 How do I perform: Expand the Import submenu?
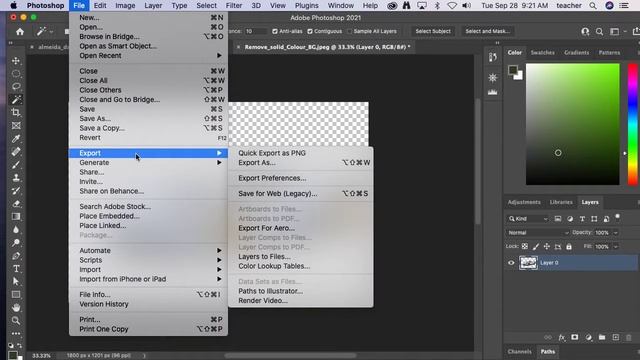pyautogui.click(x=149, y=269)
